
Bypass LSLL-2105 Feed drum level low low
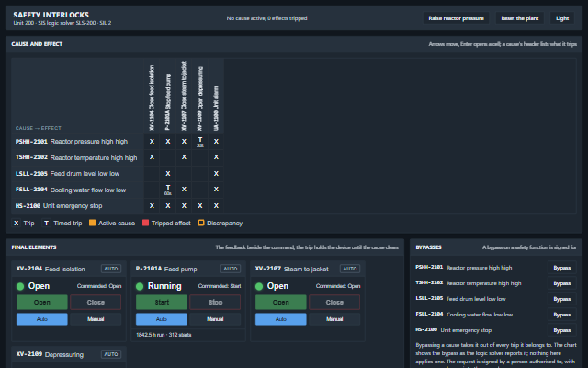pyautogui.click(x=561, y=299)
